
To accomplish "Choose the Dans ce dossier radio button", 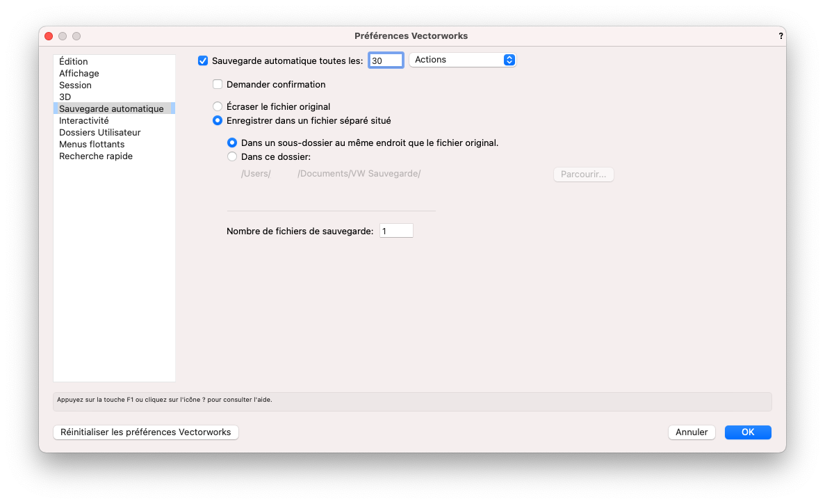I will [x=231, y=157].
